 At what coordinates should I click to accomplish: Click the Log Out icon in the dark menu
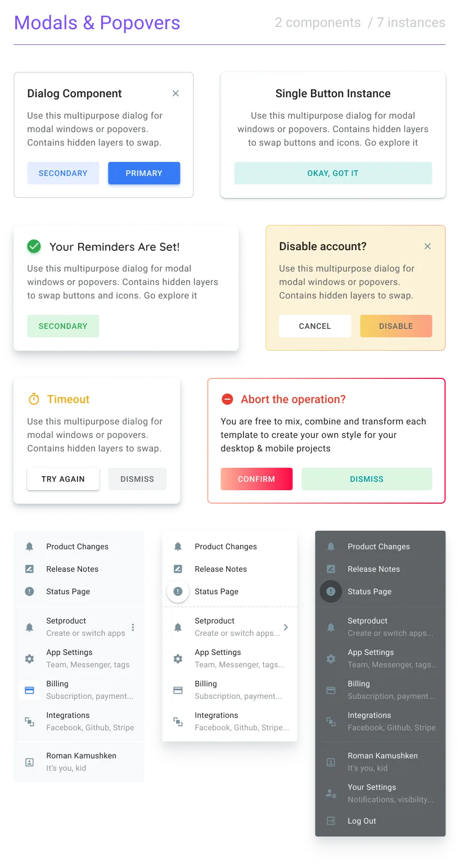click(331, 821)
